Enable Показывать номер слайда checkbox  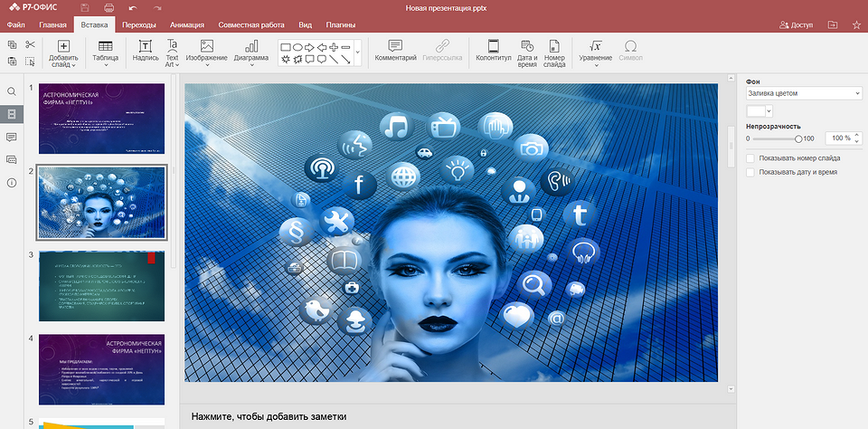(750, 157)
